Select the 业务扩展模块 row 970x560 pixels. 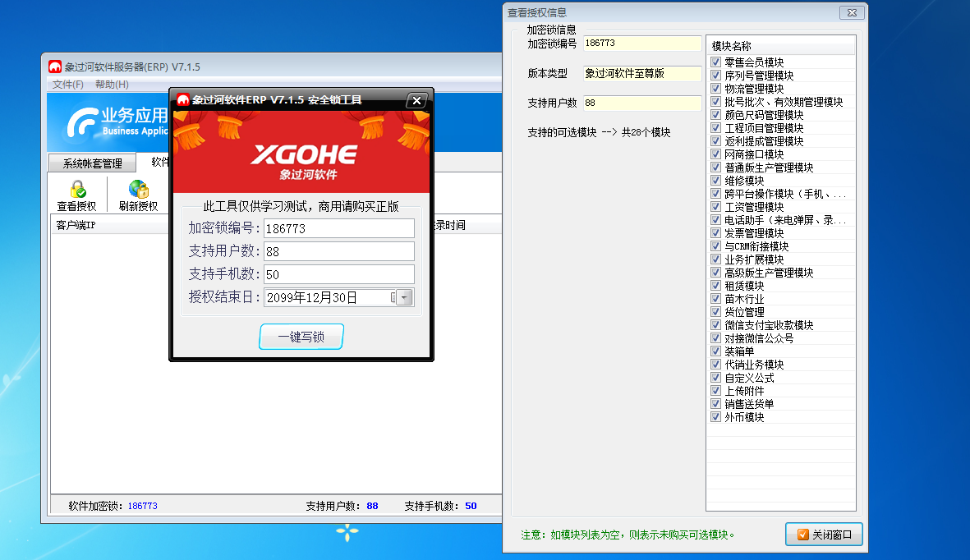click(781, 259)
